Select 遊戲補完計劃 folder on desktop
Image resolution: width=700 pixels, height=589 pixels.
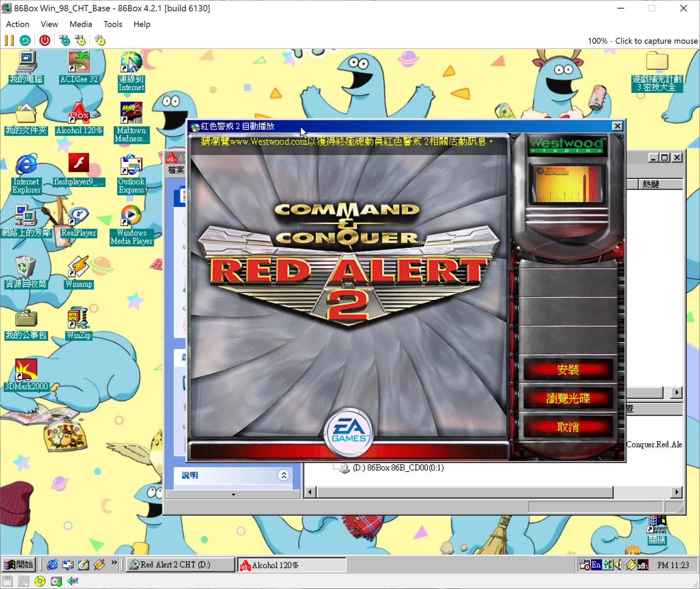click(x=657, y=72)
